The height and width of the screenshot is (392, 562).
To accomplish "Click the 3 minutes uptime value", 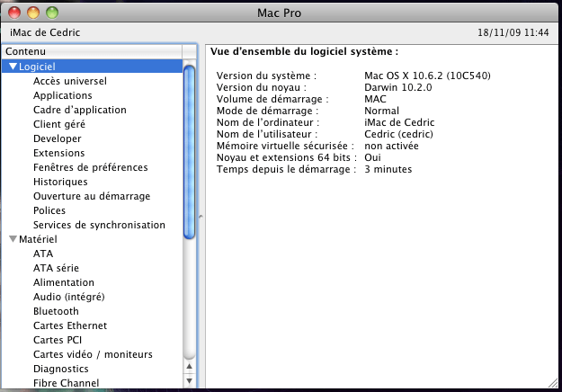I will [388, 169].
